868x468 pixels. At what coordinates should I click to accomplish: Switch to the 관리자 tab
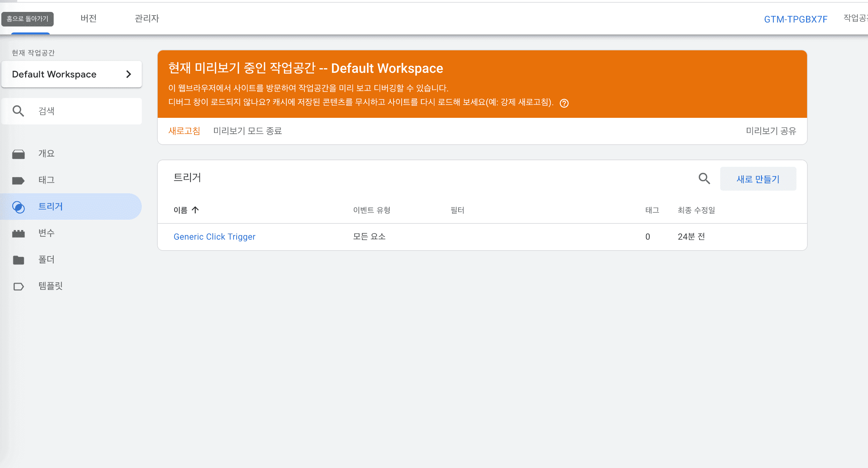[147, 18]
